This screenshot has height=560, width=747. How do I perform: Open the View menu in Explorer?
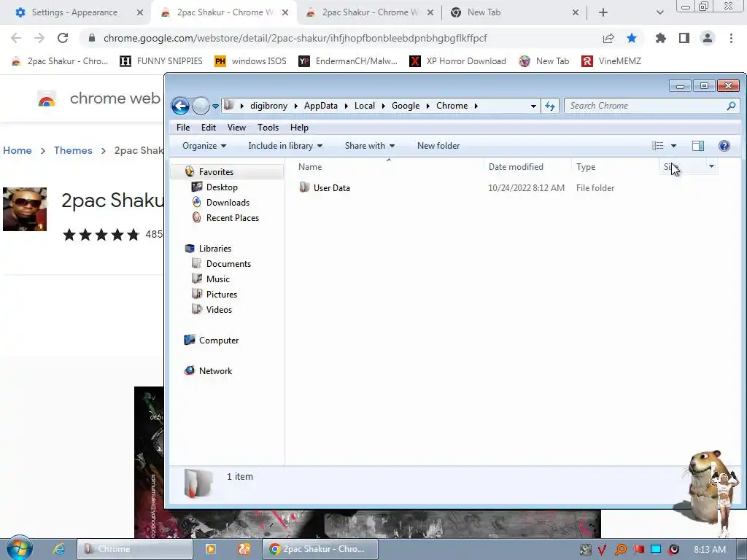(x=236, y=128)
